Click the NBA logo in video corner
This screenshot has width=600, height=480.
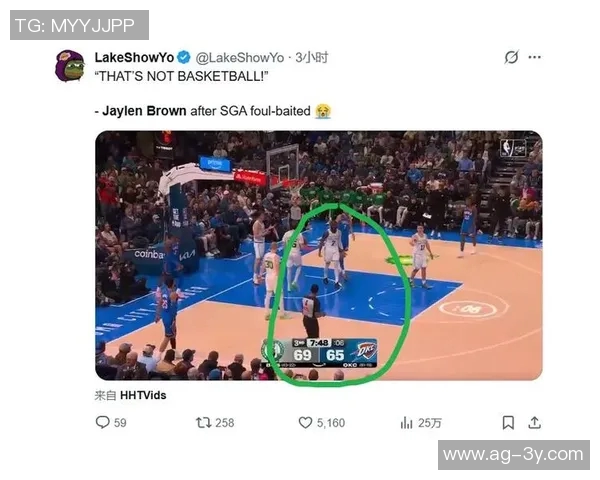(513, 148)
